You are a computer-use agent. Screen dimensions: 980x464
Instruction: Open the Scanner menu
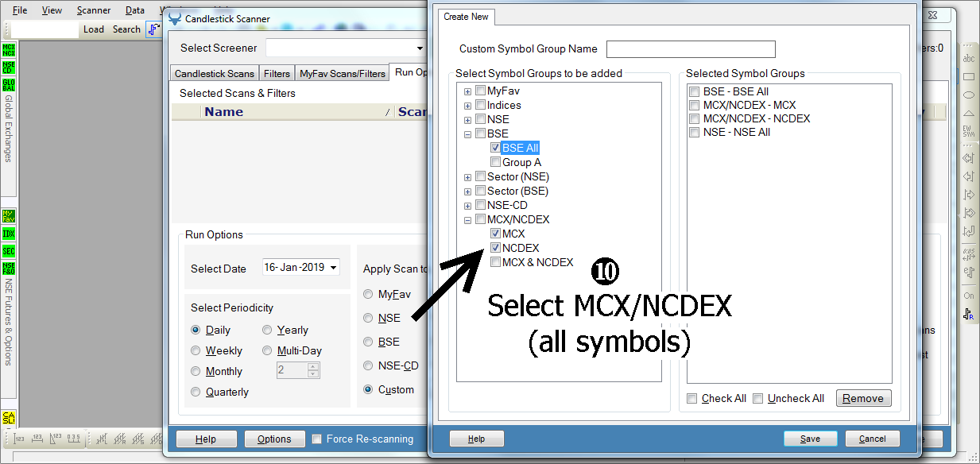tap(94, 10)
